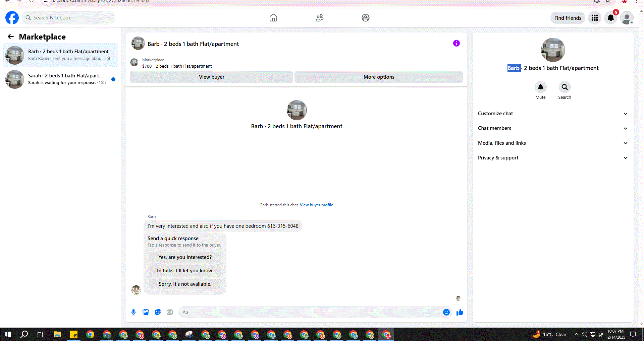Send 'In talks. I'll let you know.' response
The width and height of the screenshot is (644, 341).
click(185, 271)
